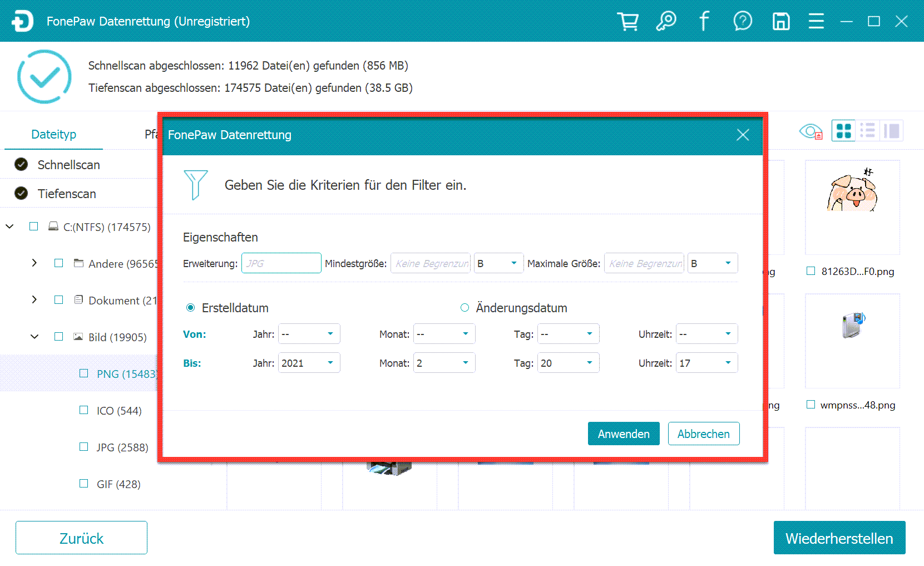Open the Von Tag dropdown
The width and height of the screenshot is (924, 566).
point(568,334)
